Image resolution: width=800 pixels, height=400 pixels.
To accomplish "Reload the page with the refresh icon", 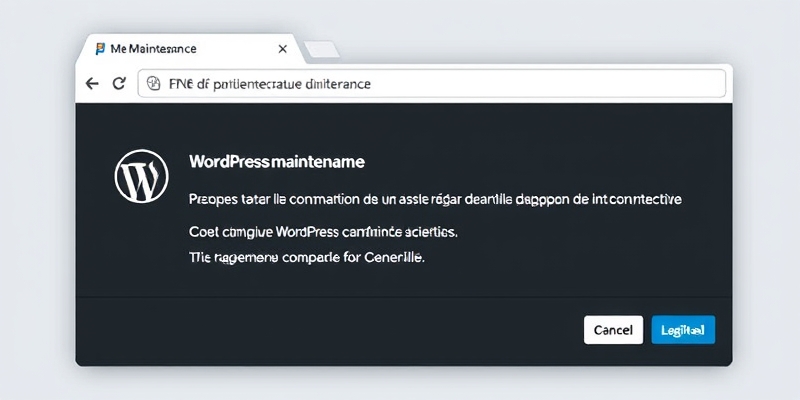I will [119, 83].
